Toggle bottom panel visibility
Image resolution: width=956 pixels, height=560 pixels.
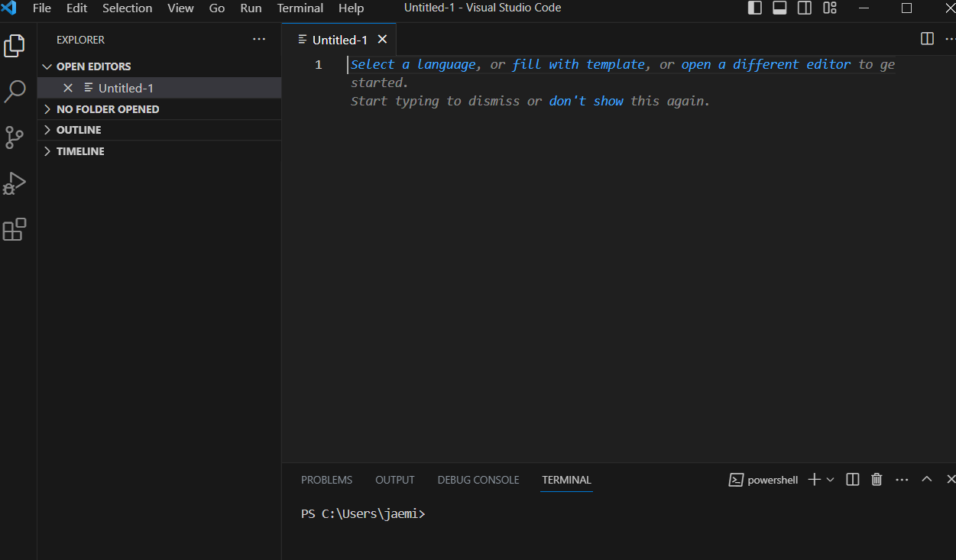779,8
